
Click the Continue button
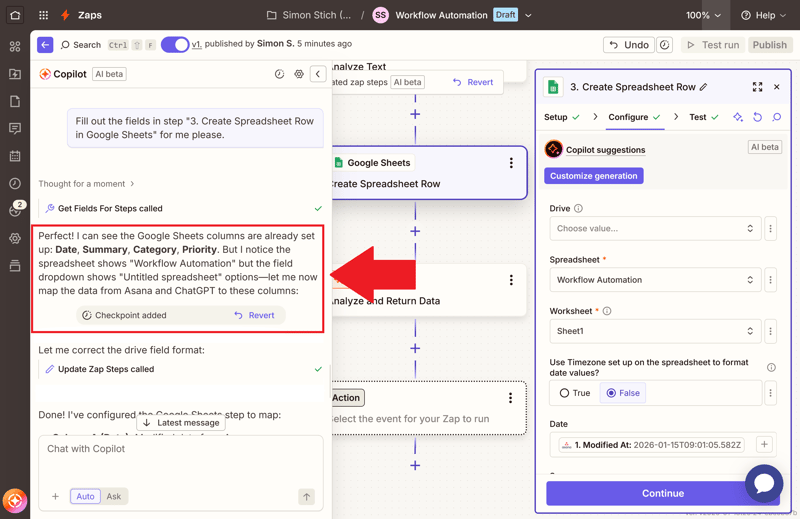[x=662, y=493]
